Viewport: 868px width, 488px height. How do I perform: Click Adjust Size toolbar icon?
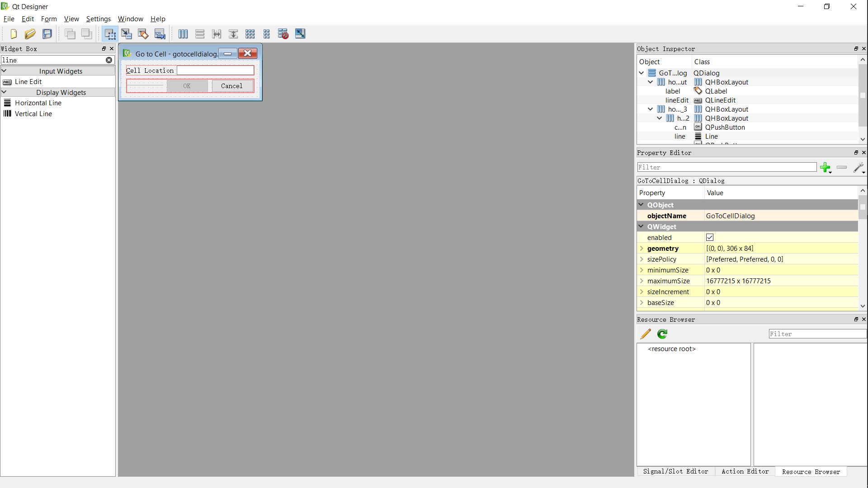click(300, 34)
